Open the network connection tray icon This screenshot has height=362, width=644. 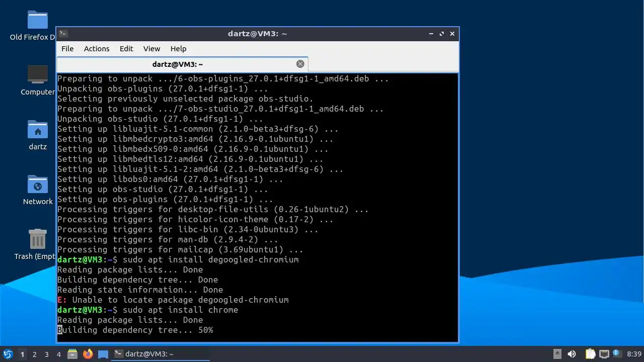[604, 354]
